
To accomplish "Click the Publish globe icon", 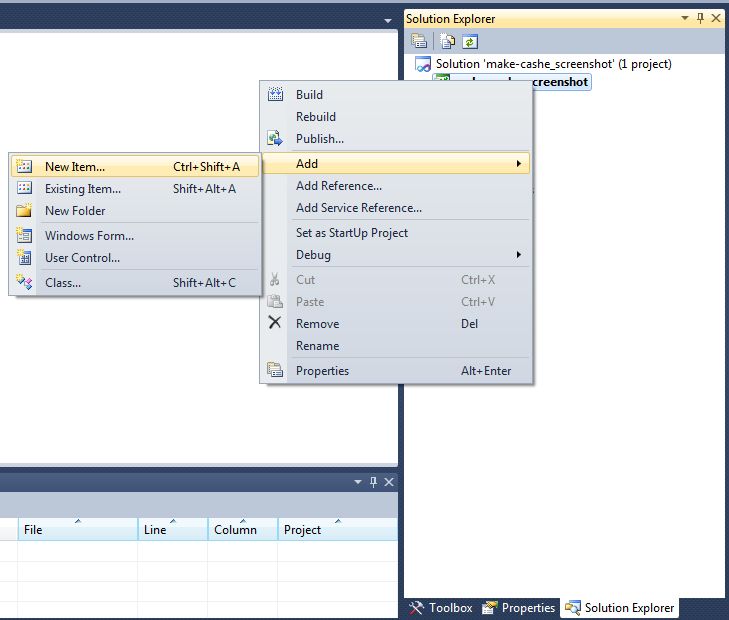I will (275, 139).
